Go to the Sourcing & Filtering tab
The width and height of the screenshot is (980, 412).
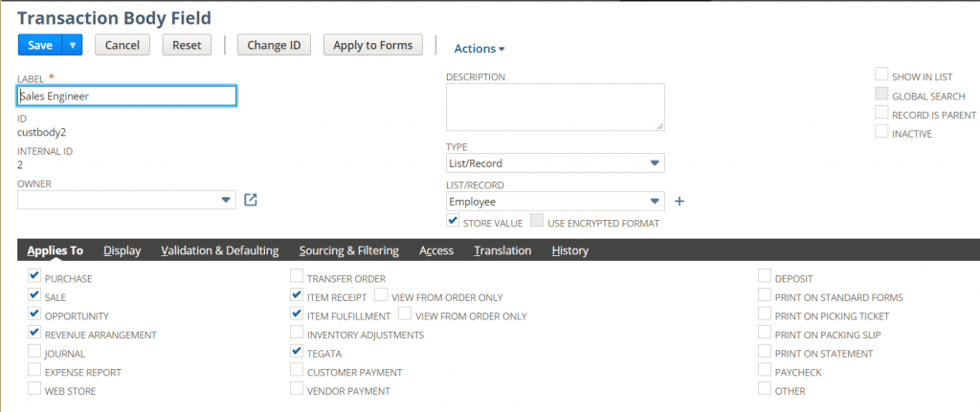coord(348,250)
